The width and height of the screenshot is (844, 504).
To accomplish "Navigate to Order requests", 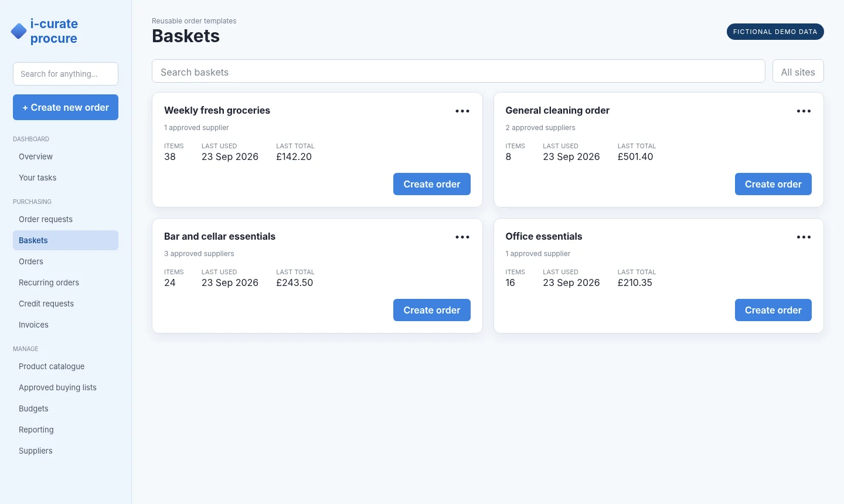I will (x=66, y=219).
